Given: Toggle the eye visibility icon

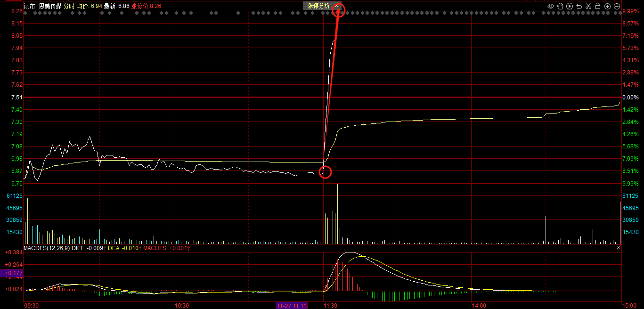Looking at the screenshot, I should [551, 6].
